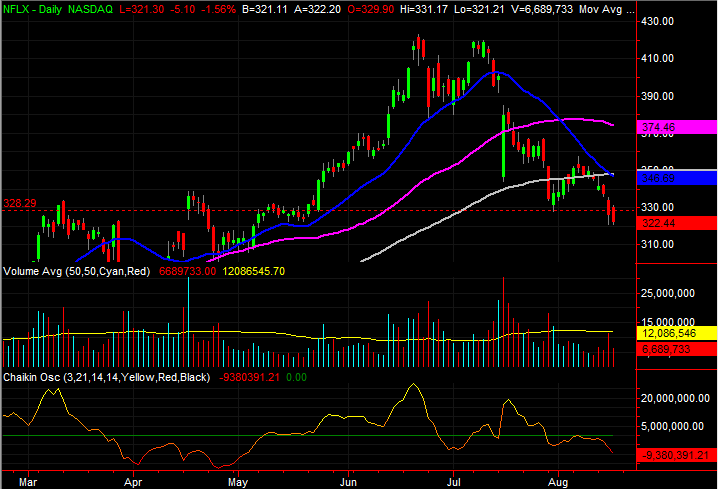Click the NFLX - Daily symbol title
Screen dimensions: 719x489
(x=33, y=9)
